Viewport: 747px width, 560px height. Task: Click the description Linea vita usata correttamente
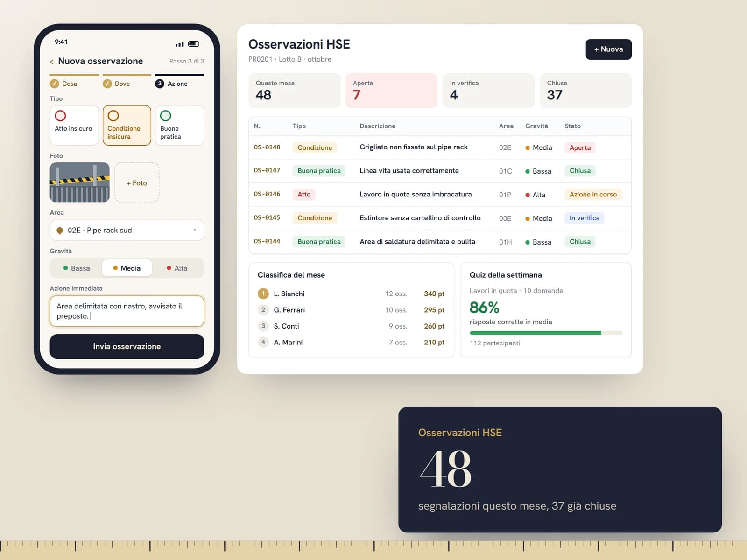click(409, 171)
